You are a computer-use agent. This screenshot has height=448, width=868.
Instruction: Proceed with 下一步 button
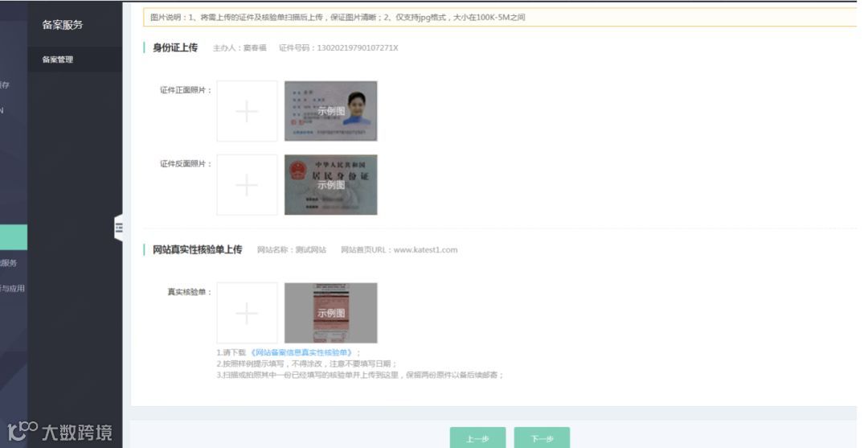(542, 438)
